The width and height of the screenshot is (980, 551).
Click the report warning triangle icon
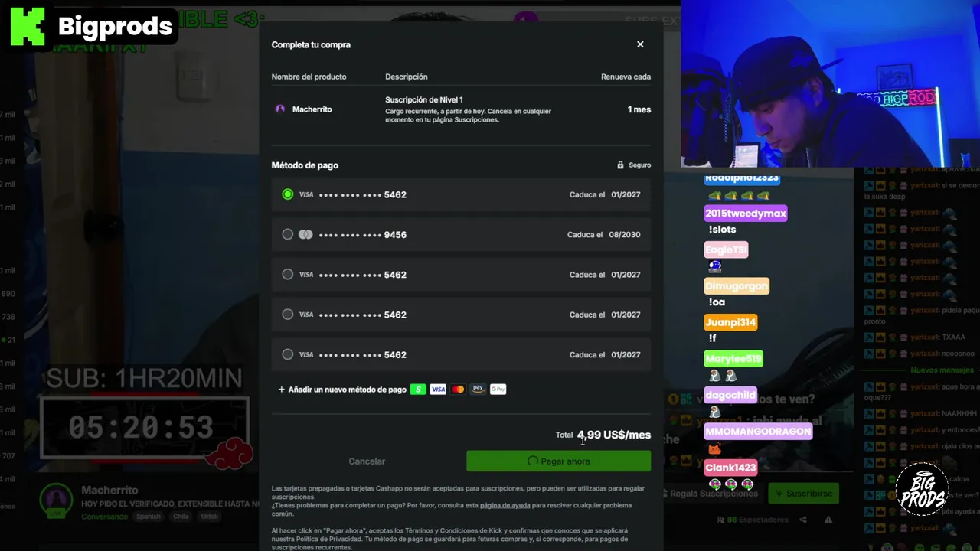click(828, 520)
